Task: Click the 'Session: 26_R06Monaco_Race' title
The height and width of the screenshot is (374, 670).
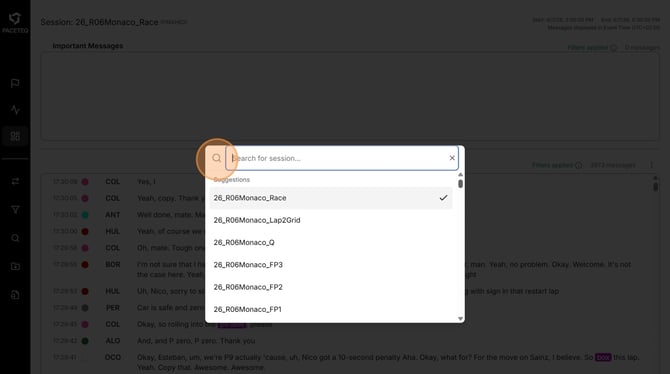Action: 99,22
